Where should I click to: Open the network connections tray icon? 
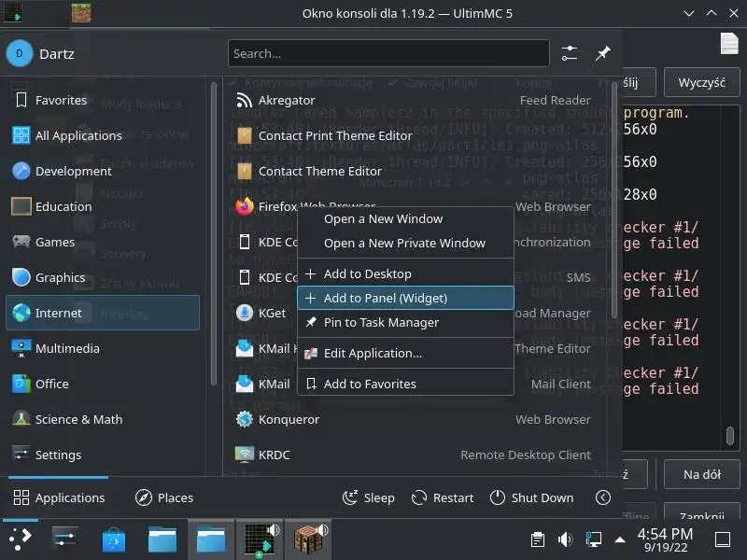click(x=593, y=539)
